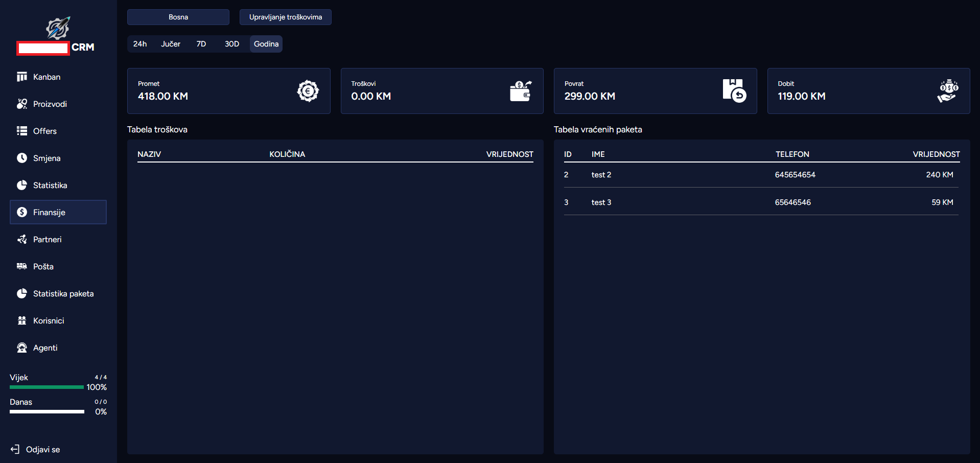Click the Bosna button
The width and height of the screenshot is (980, 463).
pos(178,17)
